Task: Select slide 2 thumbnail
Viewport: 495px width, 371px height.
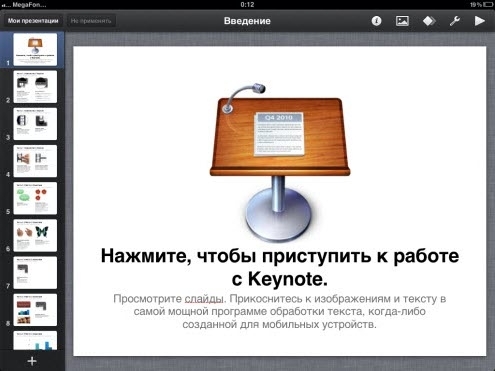Action: coord(35,87)
